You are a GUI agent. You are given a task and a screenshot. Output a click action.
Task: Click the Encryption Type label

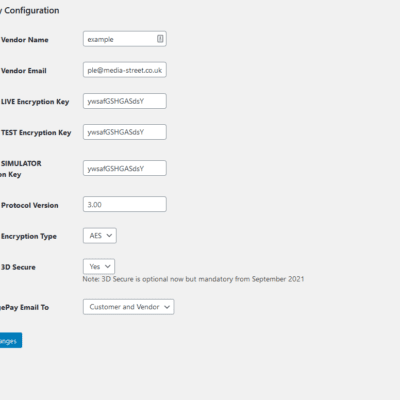[x=29, y=236]
